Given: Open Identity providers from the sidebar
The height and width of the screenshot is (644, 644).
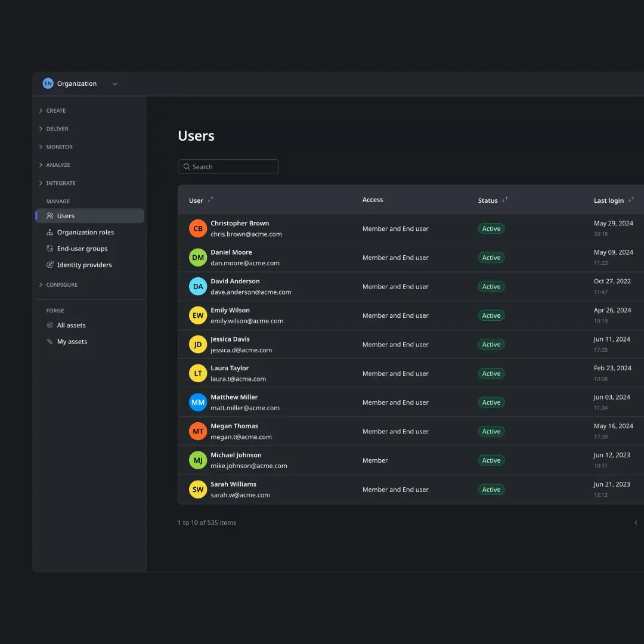Looking at the screenshot, I should pos(84,265).
